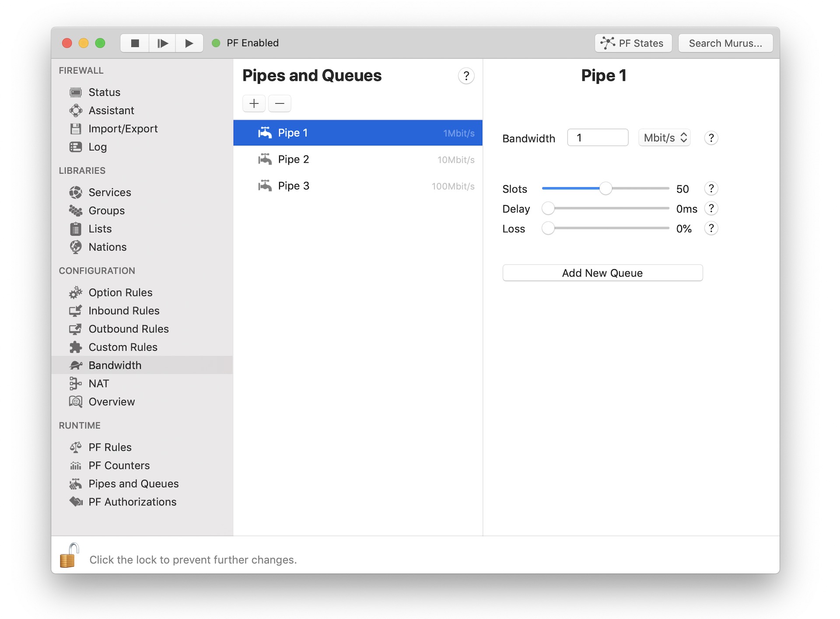Screen dimensions: 840x619
Task: Click the PF Rules scales icon
Action: coord(76,448)
